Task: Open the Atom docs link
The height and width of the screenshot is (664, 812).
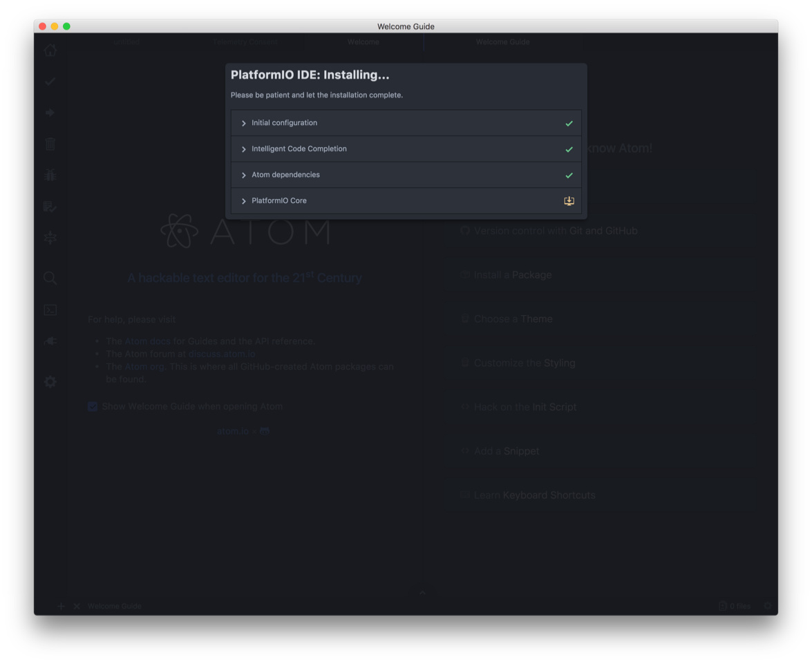Action: click(148, 341)
